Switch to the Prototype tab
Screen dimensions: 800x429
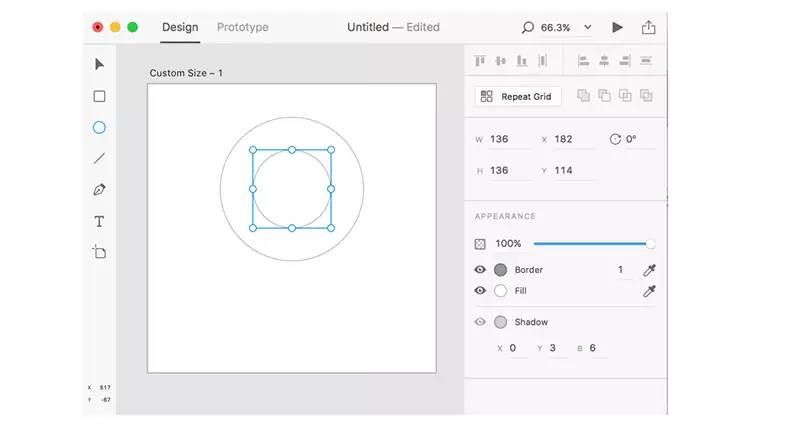[x=242, y=27]
